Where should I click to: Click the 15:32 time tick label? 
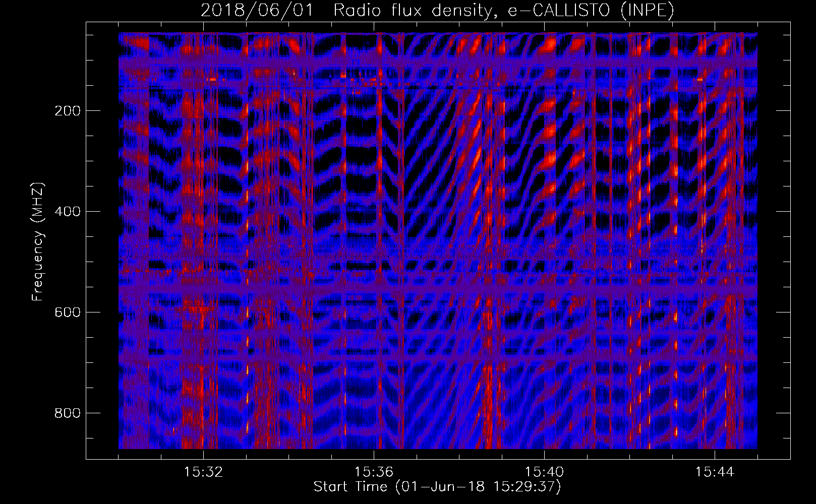pyautogui.click(x=203, y=472)
